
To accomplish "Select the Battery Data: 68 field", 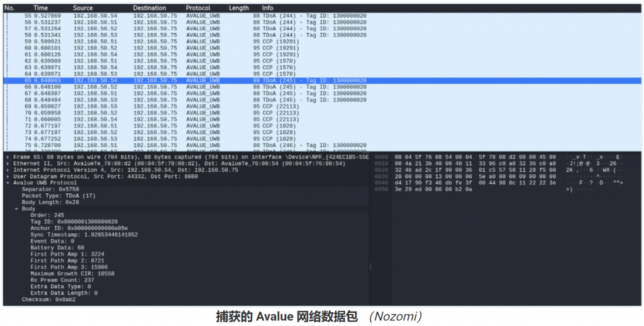I will click(57, 248).
